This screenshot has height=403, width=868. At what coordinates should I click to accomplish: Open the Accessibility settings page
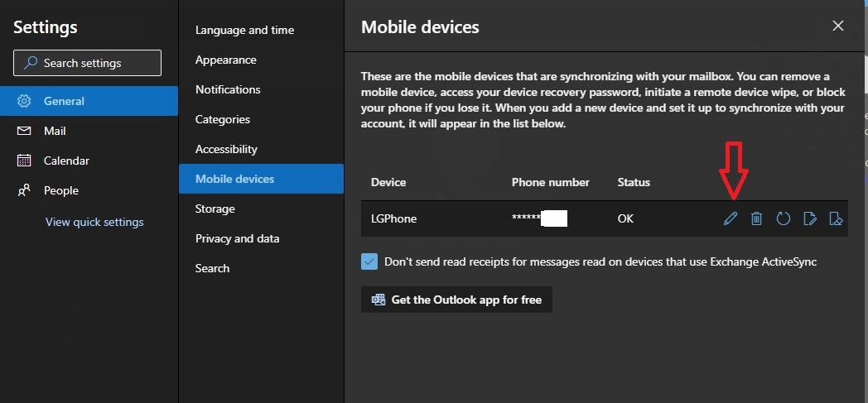261,149
